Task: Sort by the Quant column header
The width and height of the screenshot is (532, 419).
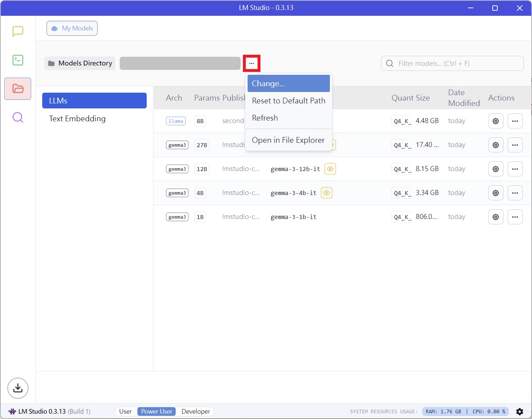Action: click(x=402, y=98)
